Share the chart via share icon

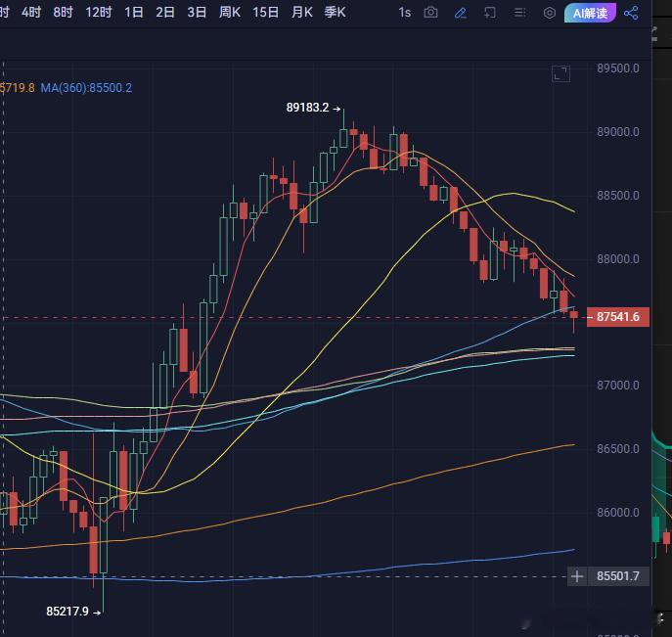click(631, 13)
